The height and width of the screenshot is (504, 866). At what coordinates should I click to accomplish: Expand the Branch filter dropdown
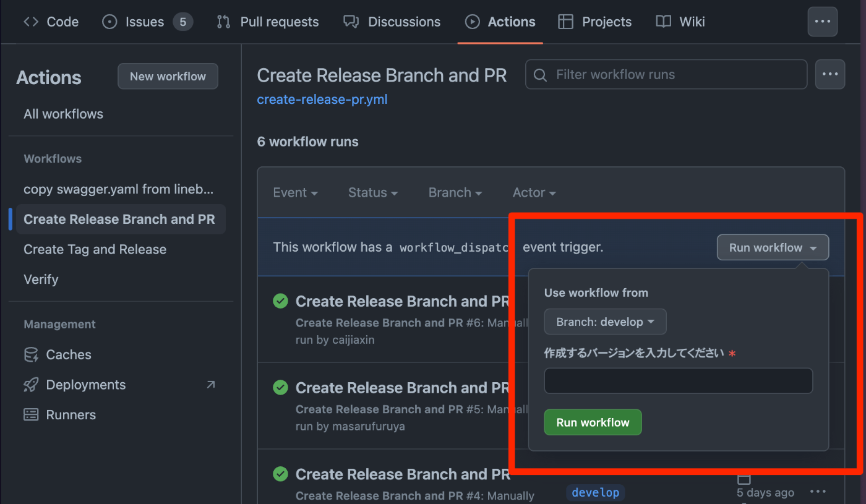point(455,192)
